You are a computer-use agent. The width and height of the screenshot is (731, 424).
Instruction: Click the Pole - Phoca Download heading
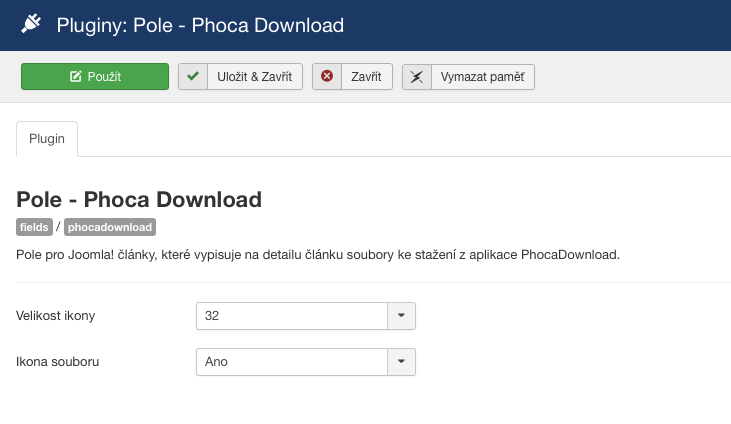(x=139, y=199)
